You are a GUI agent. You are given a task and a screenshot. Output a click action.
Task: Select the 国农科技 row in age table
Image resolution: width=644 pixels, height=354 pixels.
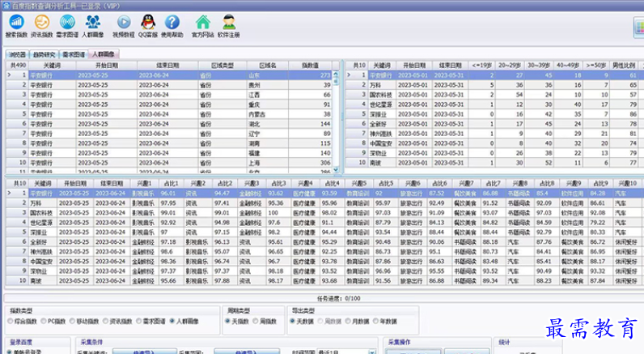click(x=493, y=95)
